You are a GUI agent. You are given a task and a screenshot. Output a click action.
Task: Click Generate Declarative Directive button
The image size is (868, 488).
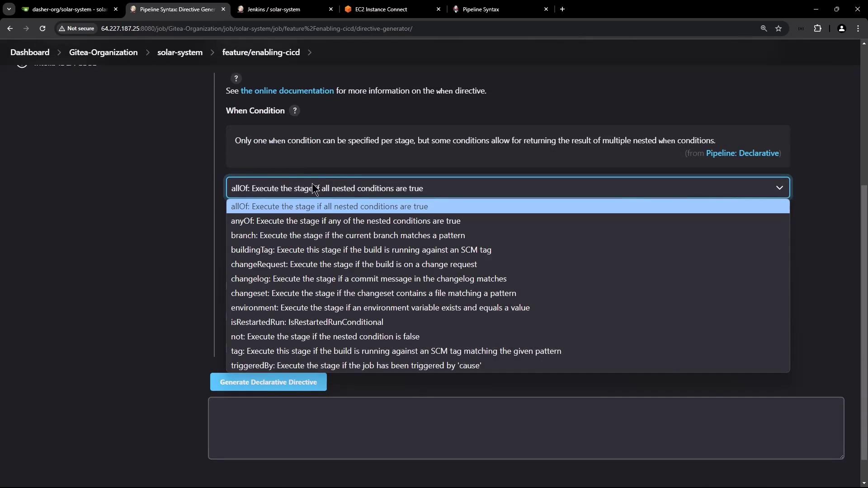[x=268, y=382]
